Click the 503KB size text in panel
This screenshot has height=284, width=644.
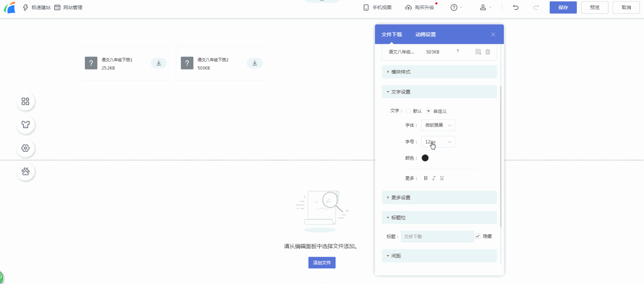point(433,52)
